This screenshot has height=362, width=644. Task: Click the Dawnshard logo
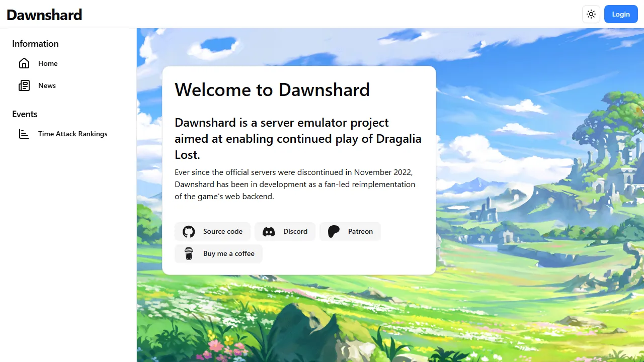(x=44, y=15)
